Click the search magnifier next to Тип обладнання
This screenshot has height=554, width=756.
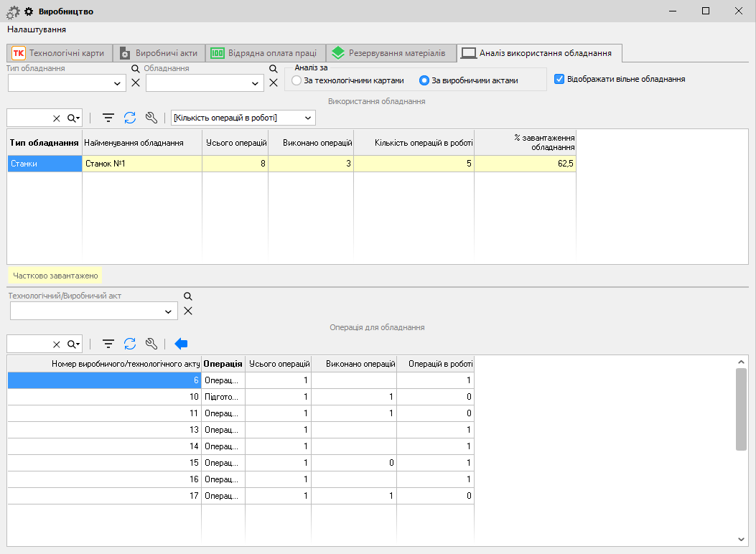pos(135,69)
